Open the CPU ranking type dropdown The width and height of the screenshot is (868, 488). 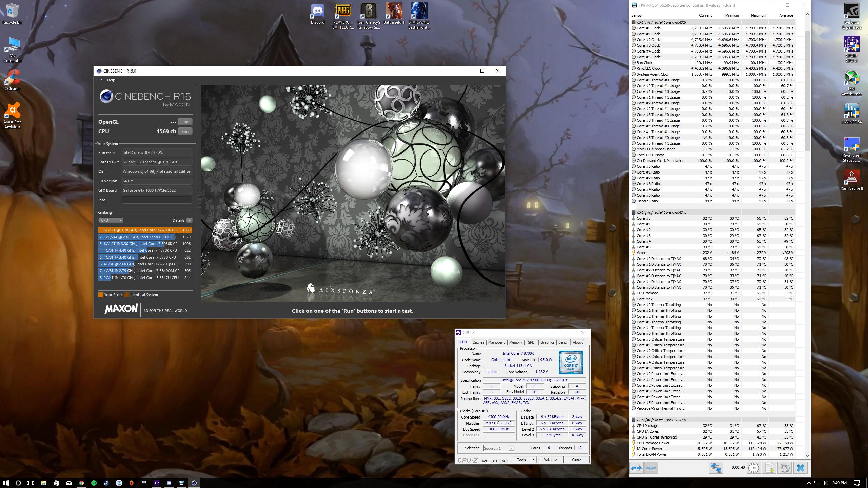point(111,220)
